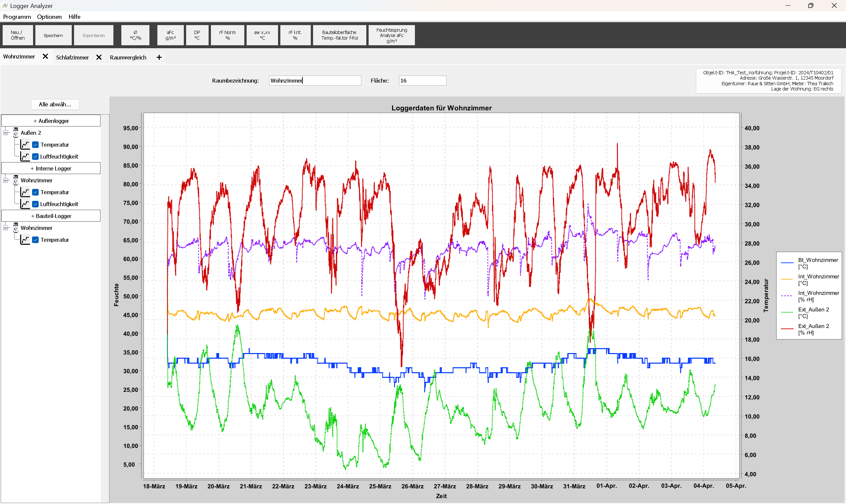This screenshot has width=846, height=504.
Task: Click chart icon for Bauteil Wohnzimmer Temperatur
Action: pyautogui.click(x=25, y=240)
